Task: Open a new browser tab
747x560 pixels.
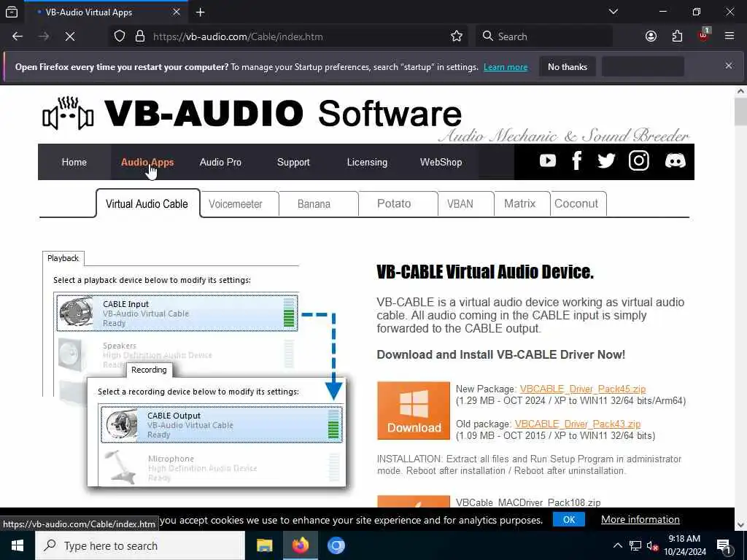Action: click(200, 12)
